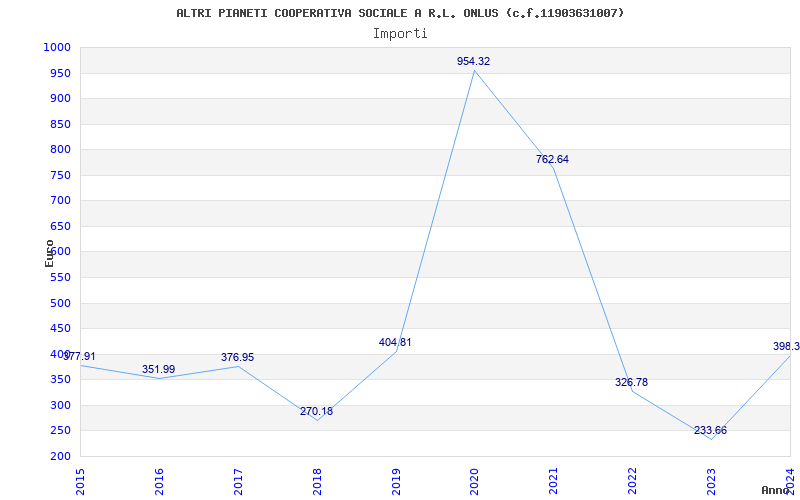Screen dimensions: 800x500
Task: Click the 2024 x-axis label
Action: pos(790,481)
